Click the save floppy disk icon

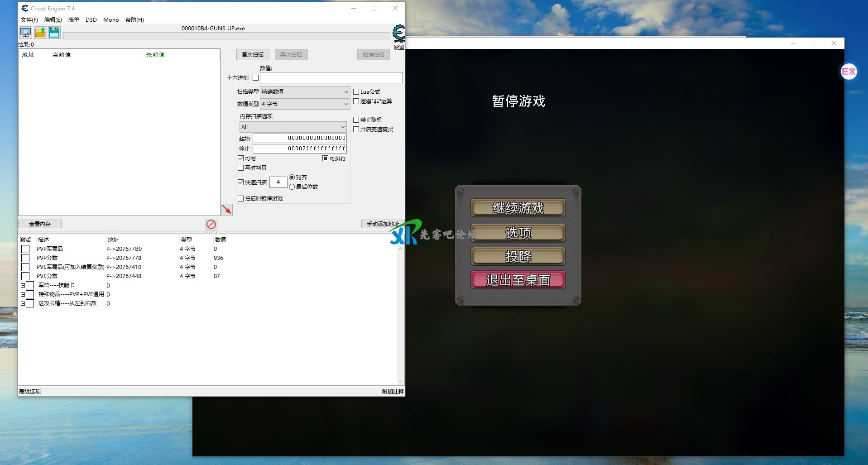click(x=54, y=33)
